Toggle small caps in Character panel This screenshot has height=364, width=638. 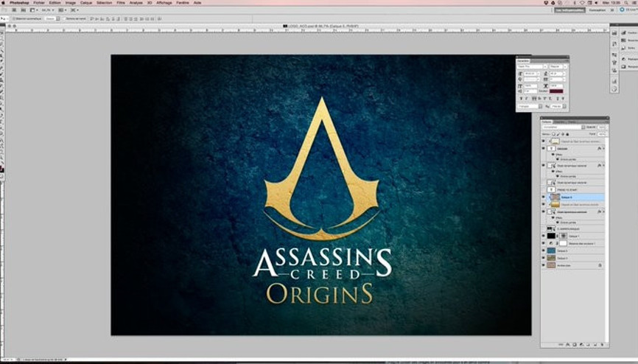point(539,99)
